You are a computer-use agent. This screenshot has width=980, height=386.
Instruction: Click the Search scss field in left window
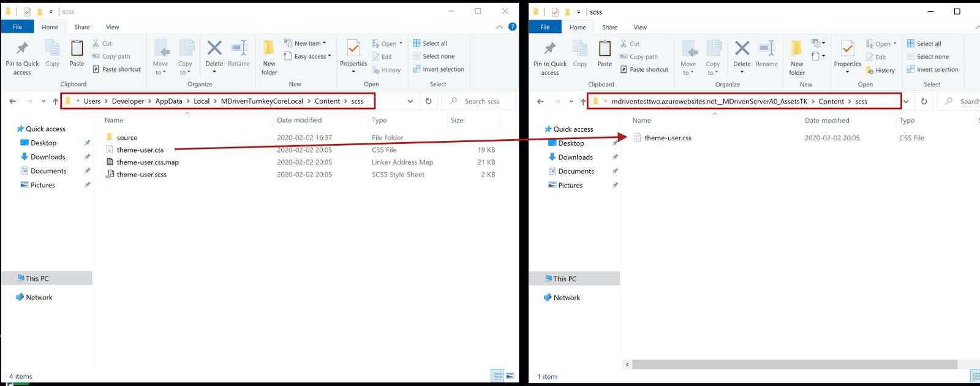point(478,101)
